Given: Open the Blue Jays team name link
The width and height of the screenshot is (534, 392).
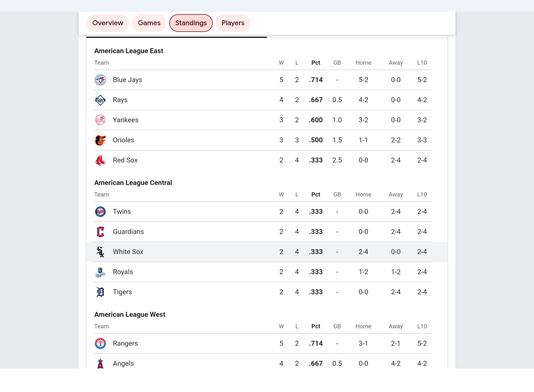Looking at the screenshot, I should click(x=128, y=80).
